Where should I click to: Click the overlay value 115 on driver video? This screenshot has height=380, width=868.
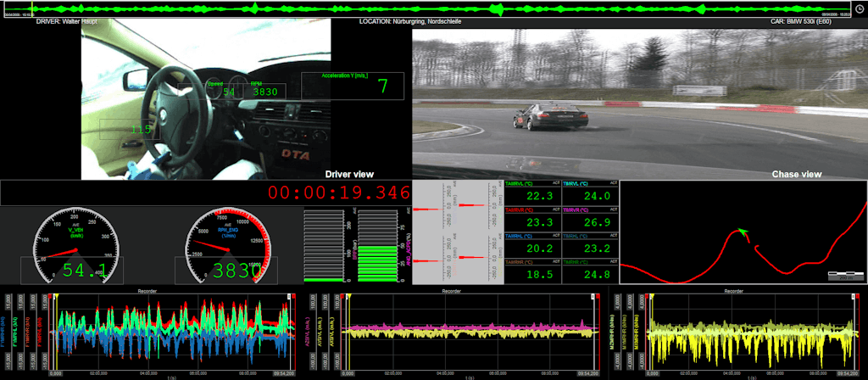[x=142, y=130]
